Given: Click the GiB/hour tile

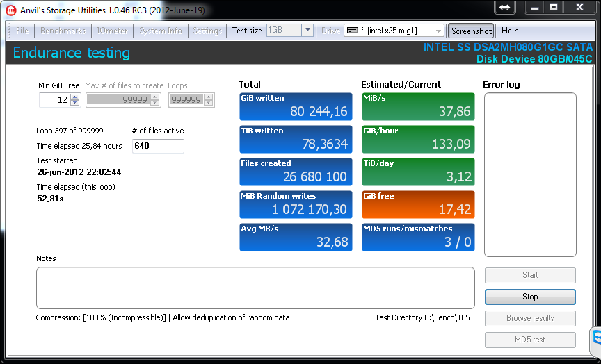Looking at the screenshot, I should [418, 140].
